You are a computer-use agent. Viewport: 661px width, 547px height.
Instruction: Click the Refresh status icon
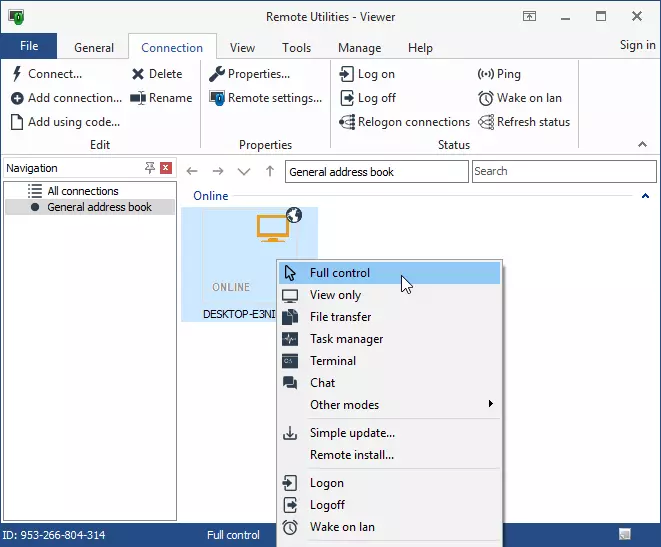(487, 122)
